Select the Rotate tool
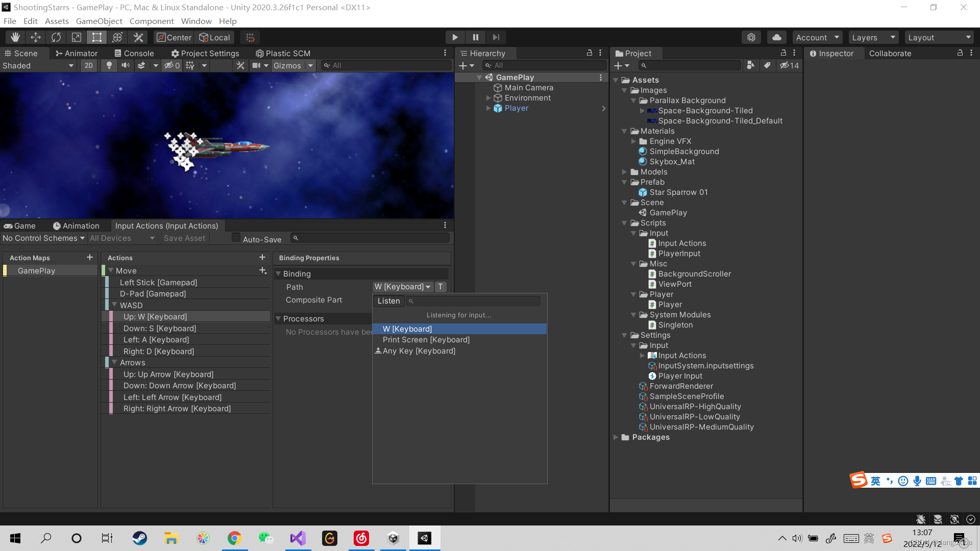The width and height of the screenshot is (980, 551). pyautogui.click(x=56, y=37)
